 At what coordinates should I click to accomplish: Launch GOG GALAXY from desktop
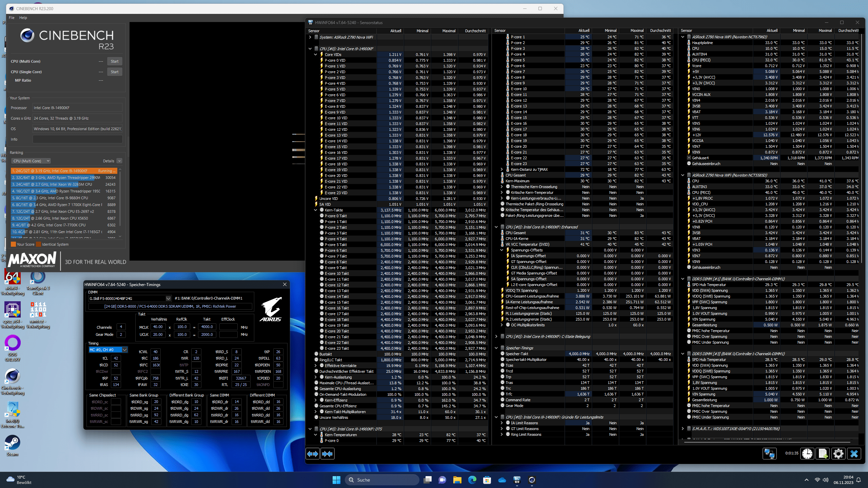tap(13, 348)
